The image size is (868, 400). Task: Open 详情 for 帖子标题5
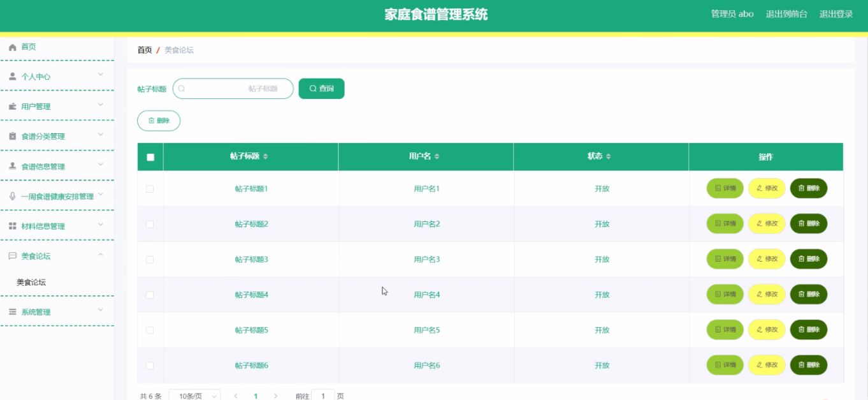(725, 329)
